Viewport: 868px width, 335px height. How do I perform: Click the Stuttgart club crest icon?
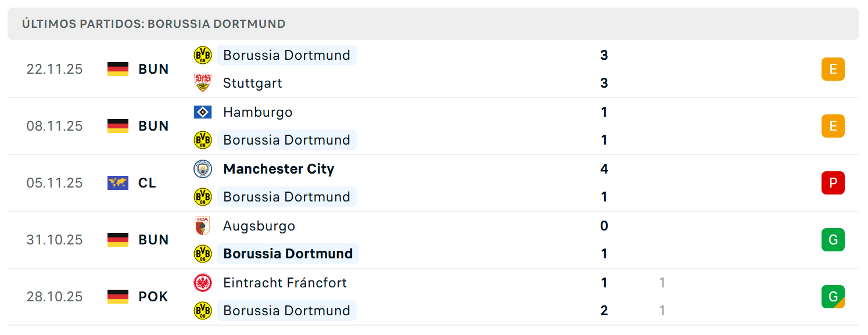pos(203,83)
